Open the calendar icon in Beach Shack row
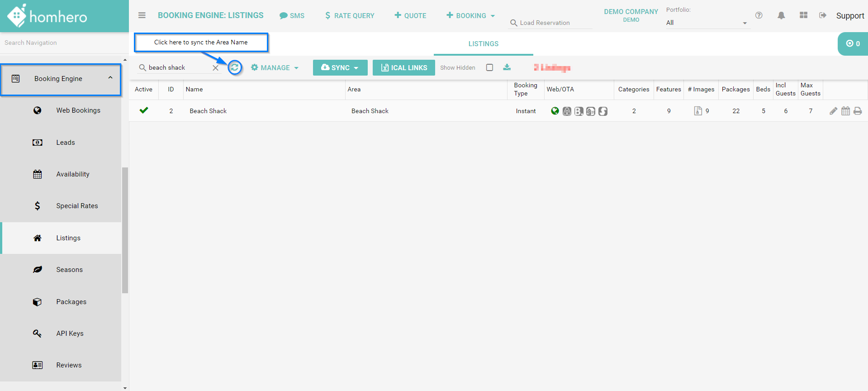Image resolution: width=868 pixels, height=391 pixels. tap(845, 111)
